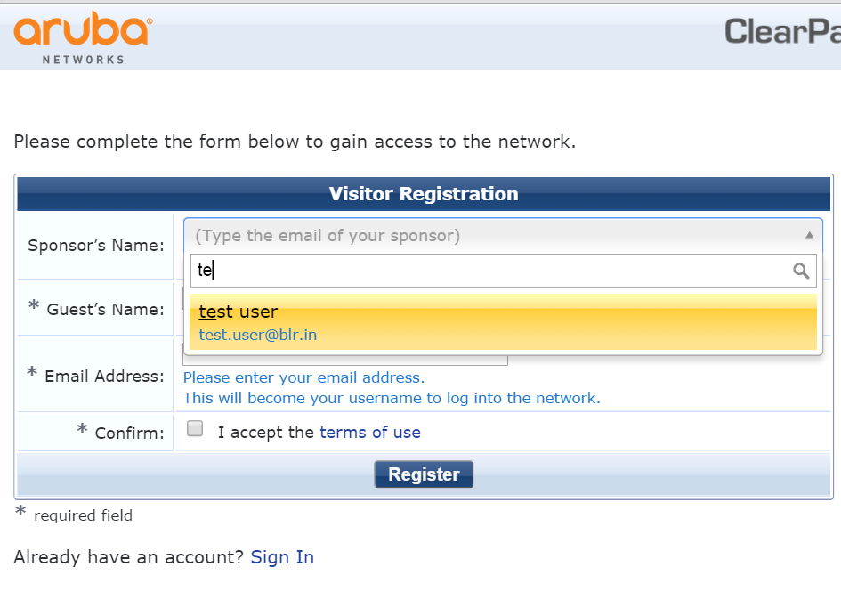Click the Visitor Registration header bar
The height and width of the screenshot is (616, 841).
[424, 194]
